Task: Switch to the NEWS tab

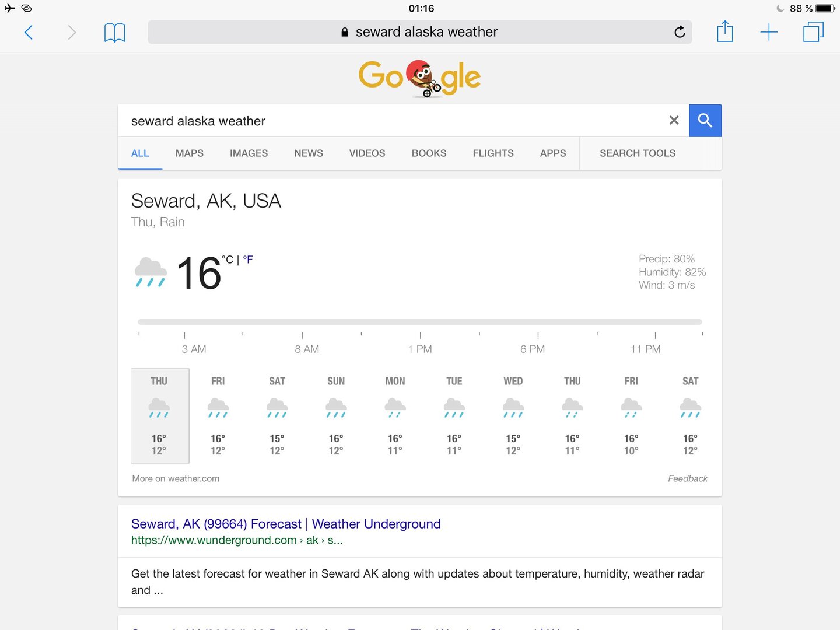Action: [x=309, y=153]
